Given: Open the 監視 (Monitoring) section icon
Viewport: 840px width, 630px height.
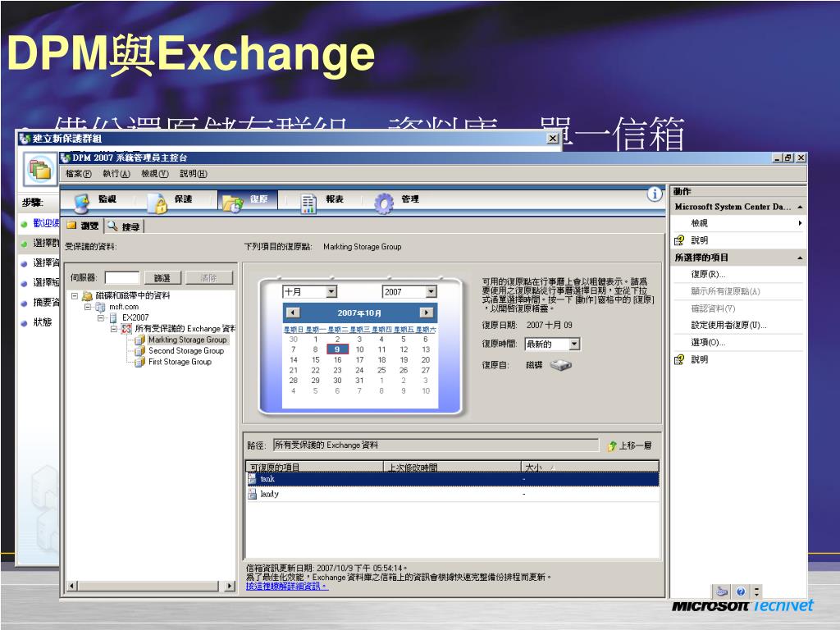Looking at the screenshot, I should (x=81, y=203).
